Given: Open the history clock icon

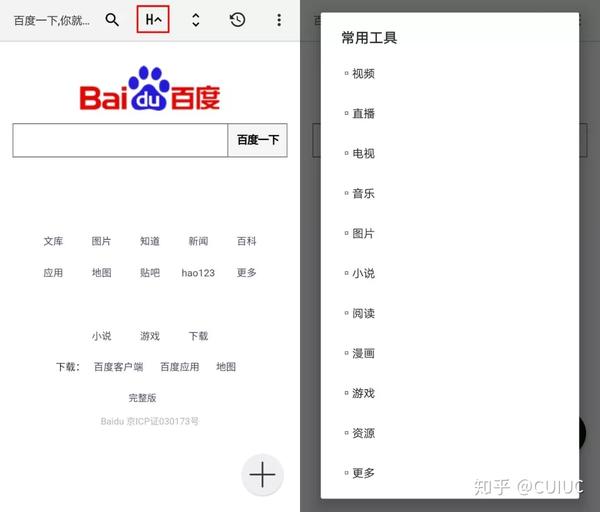Looking at the screenshot, I should click(238, 20).
